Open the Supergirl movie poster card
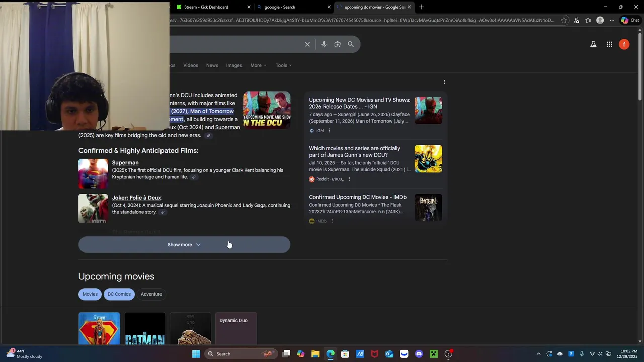 99,329
